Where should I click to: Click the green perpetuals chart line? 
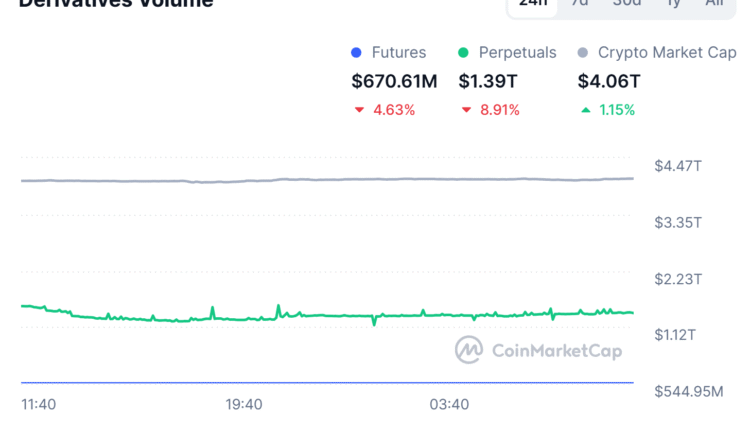(330, 316)
